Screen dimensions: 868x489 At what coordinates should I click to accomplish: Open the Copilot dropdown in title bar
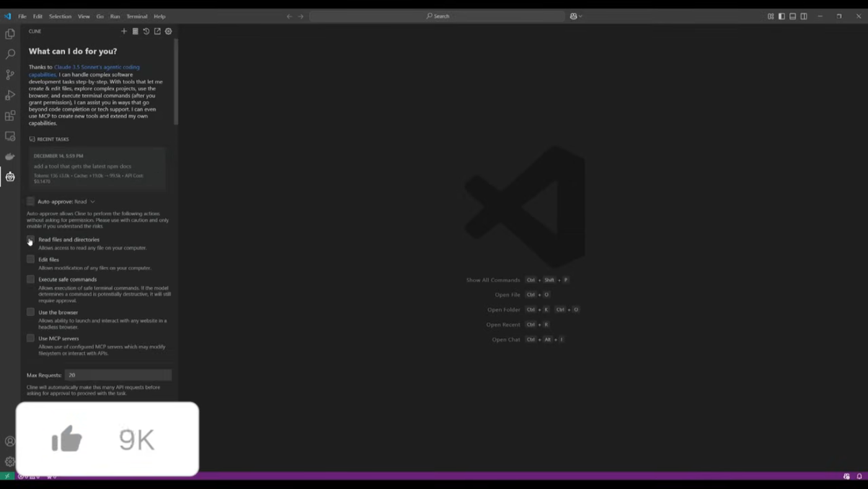tap(576, 16)
